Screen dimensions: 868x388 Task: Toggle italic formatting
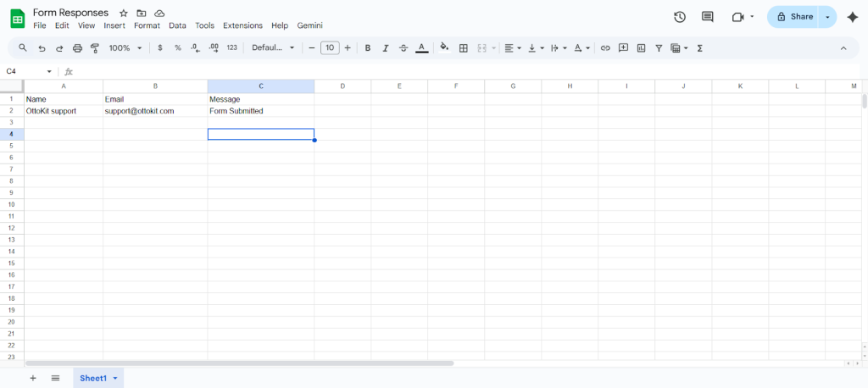386,48
